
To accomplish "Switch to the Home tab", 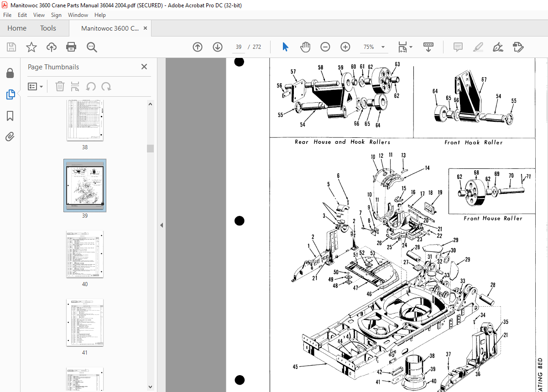I will point(17,28).
